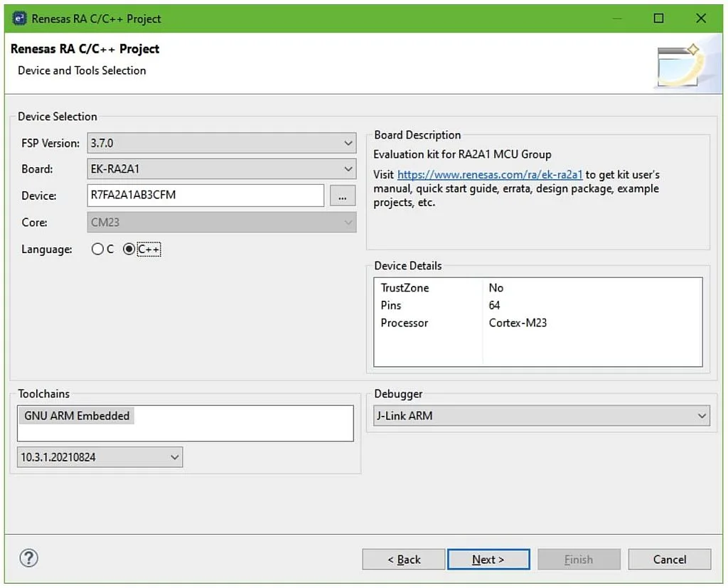The image size is (728, 588).
Task: Click the Back button
Action: [403, 559]
